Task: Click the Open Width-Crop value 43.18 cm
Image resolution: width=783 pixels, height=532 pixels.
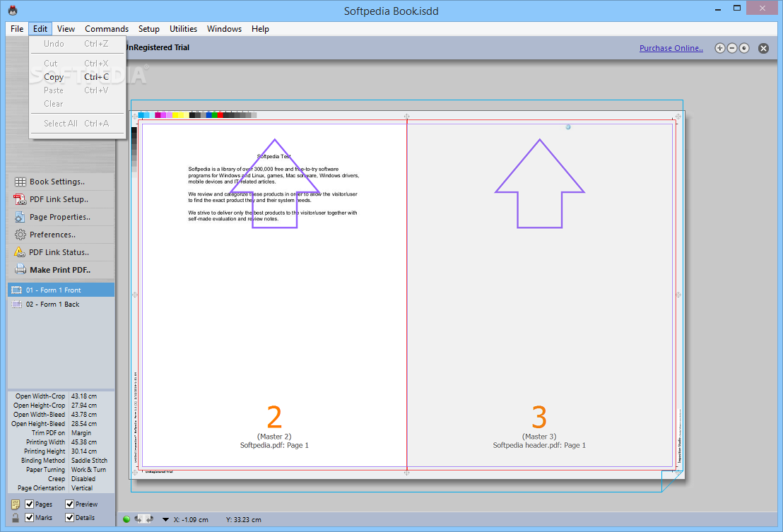Action: [84, 396]
